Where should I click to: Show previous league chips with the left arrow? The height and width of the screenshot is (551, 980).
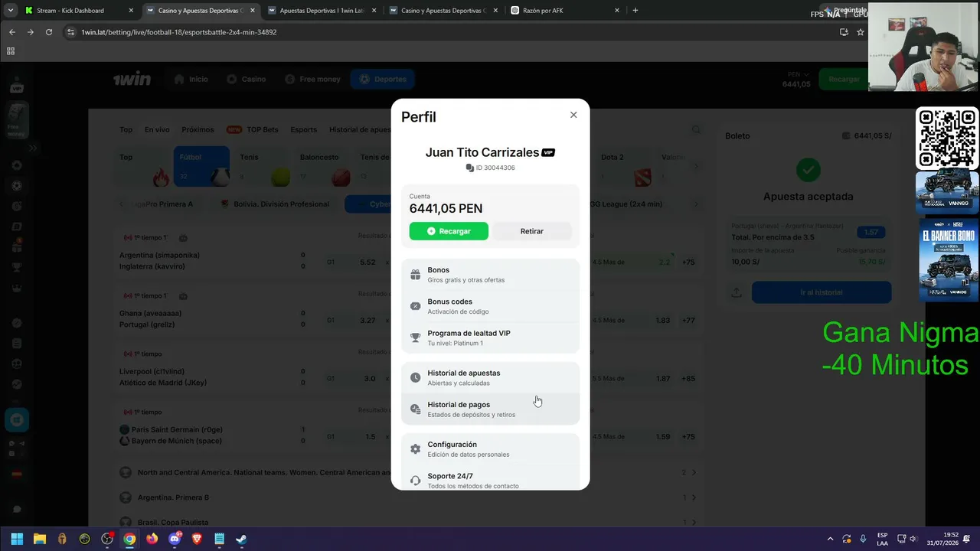pyautogui.click(x=121, y=204)
